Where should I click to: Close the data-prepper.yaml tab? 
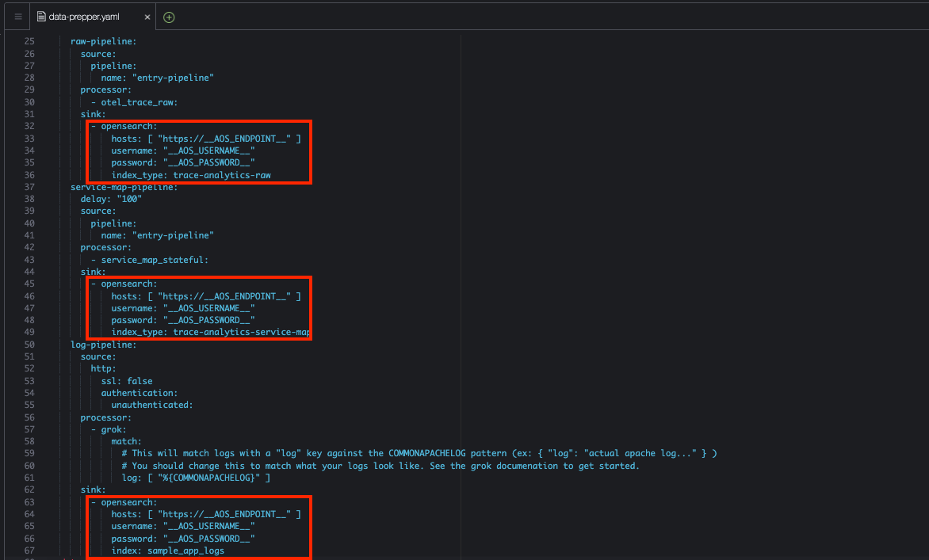[x=147, y=17]
